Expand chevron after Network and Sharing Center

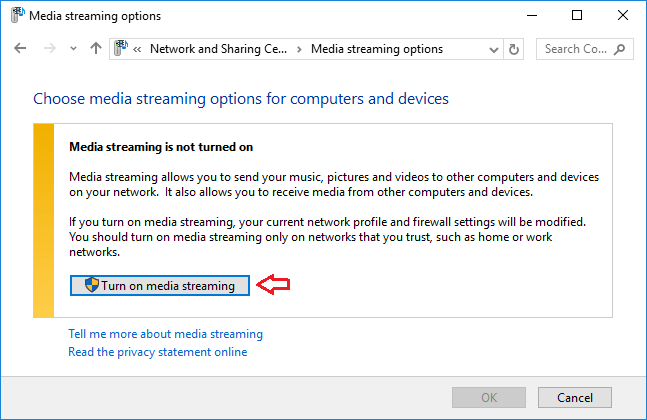click(x=298, y=49)
